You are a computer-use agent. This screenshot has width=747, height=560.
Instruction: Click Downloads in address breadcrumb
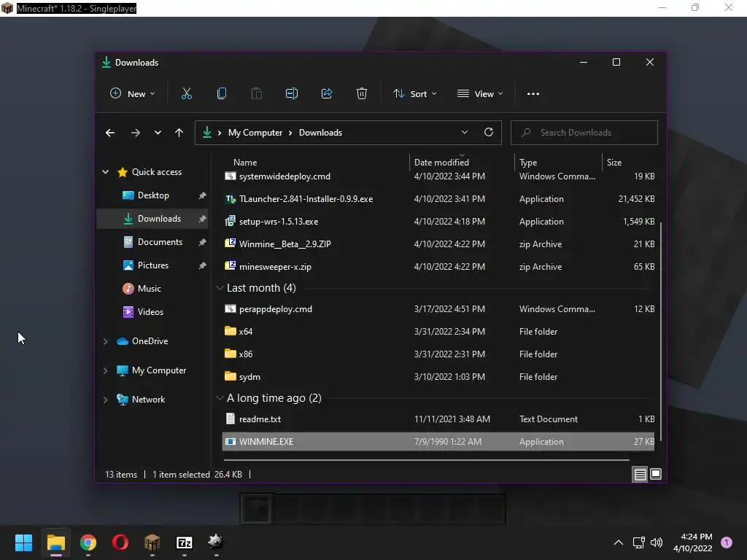pyautogui.click(x=321, y=133)
